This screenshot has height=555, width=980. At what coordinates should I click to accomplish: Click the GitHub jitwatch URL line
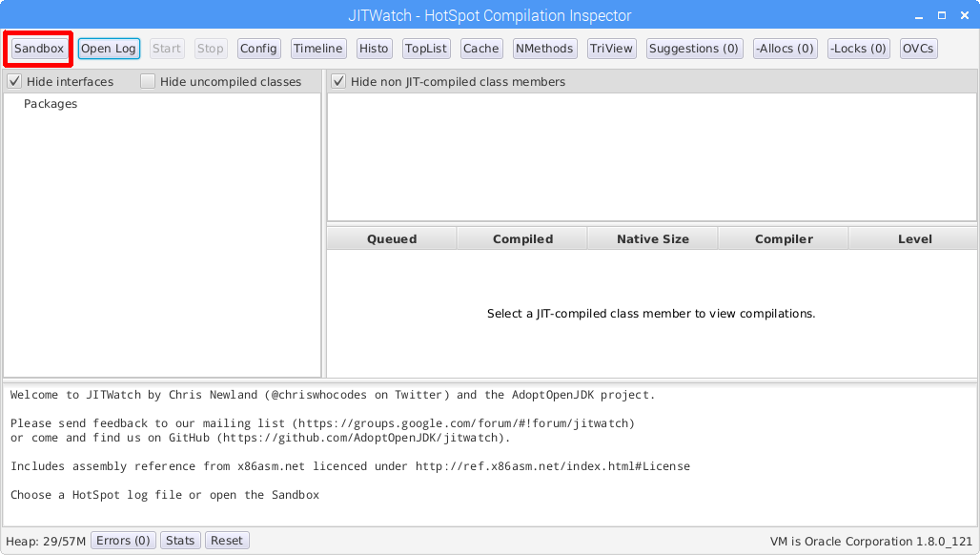point(260,438)
